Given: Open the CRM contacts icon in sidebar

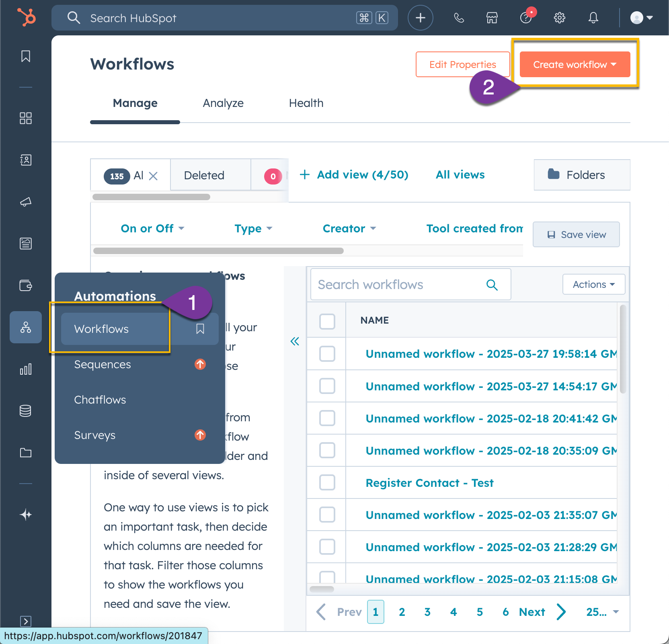Looking at the screenshot, I should [26, 160].
